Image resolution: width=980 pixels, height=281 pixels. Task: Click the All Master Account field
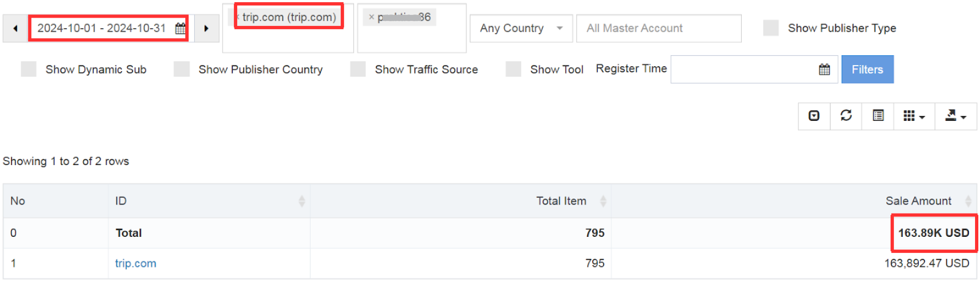658,28
